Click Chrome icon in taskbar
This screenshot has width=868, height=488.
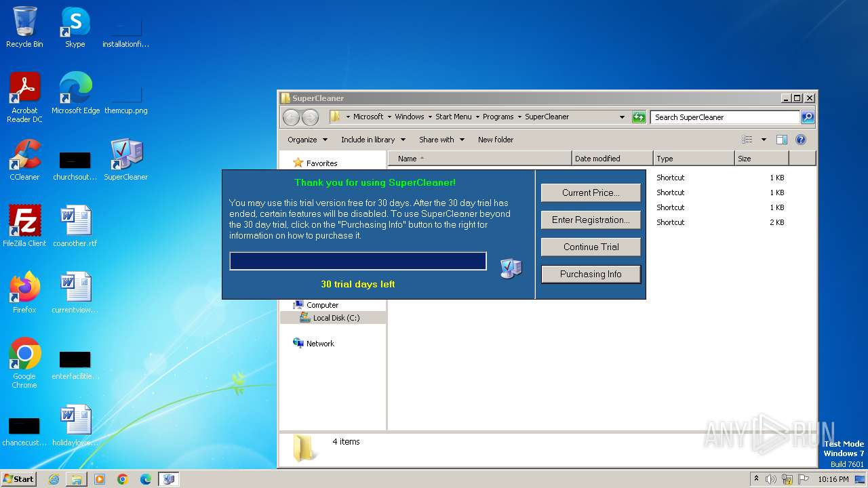click(123, 479)
